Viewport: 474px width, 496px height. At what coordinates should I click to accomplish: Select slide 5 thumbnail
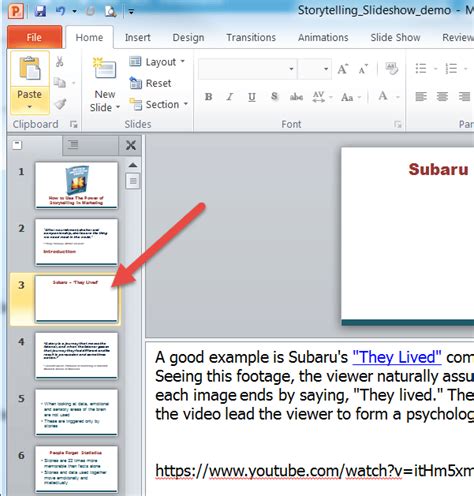click(76, 412)
